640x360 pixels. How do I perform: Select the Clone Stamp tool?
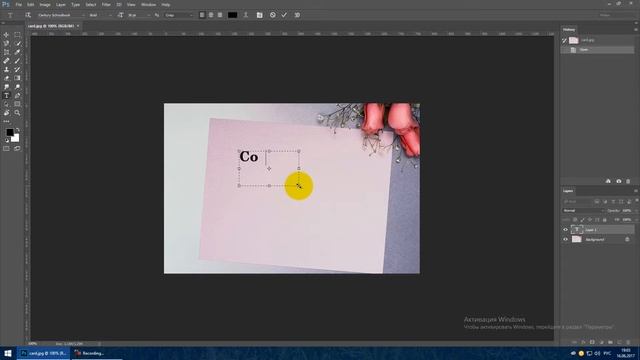(6, 69)
